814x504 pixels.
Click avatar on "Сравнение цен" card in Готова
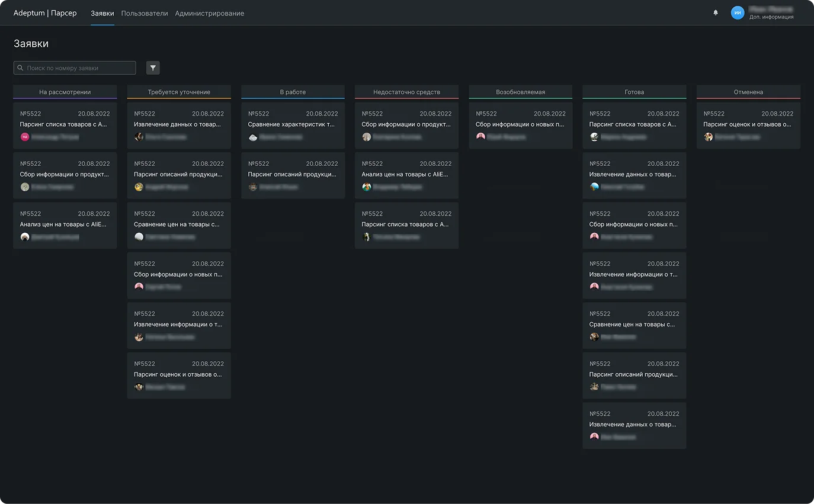pyautogui.click(x=594, y=337)
